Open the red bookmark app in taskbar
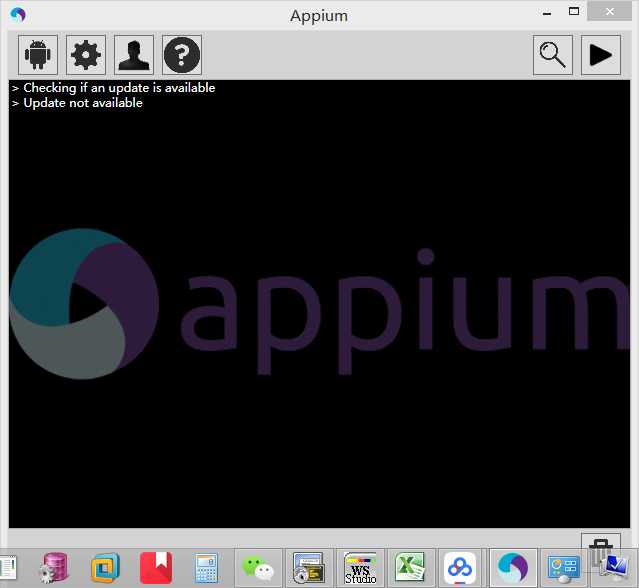This screenshot has height=588, width=639. [156, 568]
